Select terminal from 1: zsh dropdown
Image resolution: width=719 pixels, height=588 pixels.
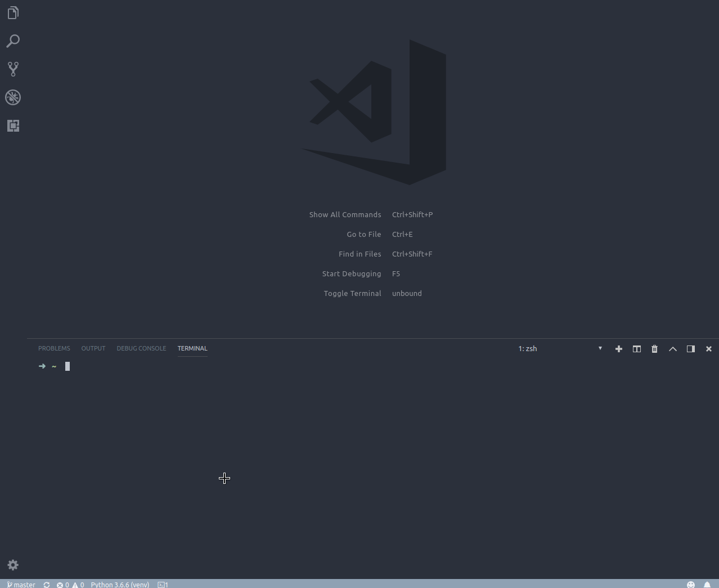pos(560,348)
